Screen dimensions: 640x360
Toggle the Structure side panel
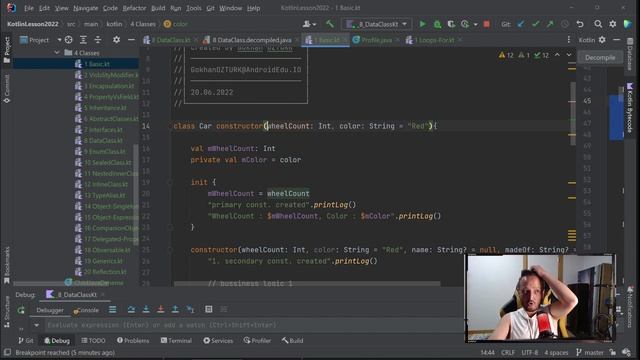(x=7, y=311)
